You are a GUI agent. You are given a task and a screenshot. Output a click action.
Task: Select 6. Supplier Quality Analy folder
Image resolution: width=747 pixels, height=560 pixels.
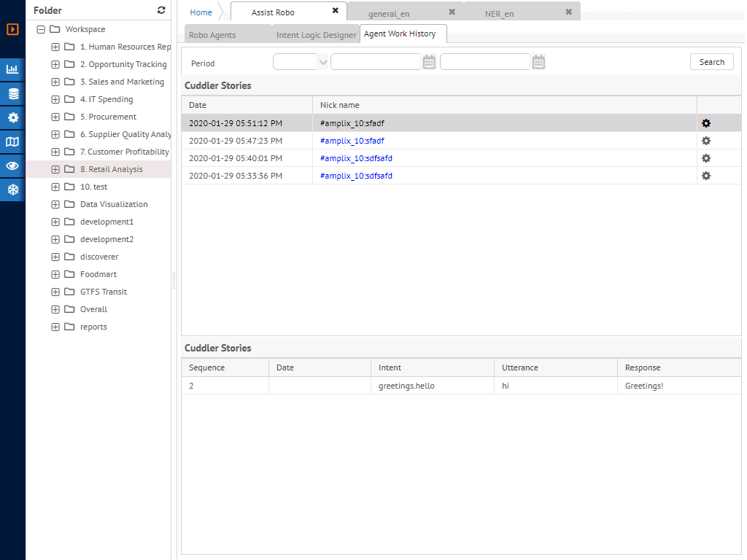point(125,134)
